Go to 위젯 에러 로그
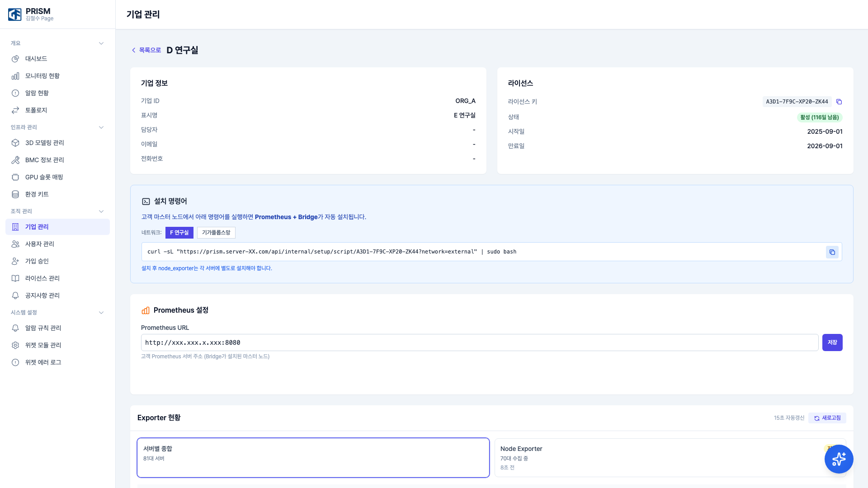This screenshot has height=488, width=868. click(x=57, y=362)
